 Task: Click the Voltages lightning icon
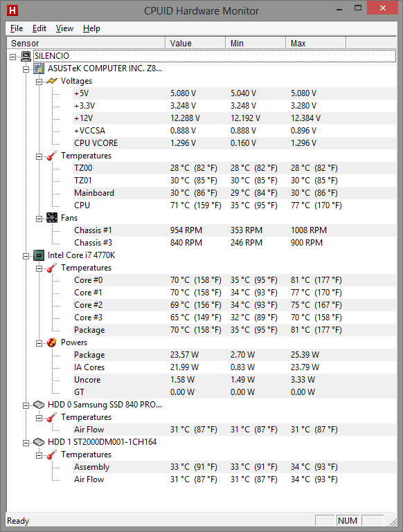[x=52, y=81]
